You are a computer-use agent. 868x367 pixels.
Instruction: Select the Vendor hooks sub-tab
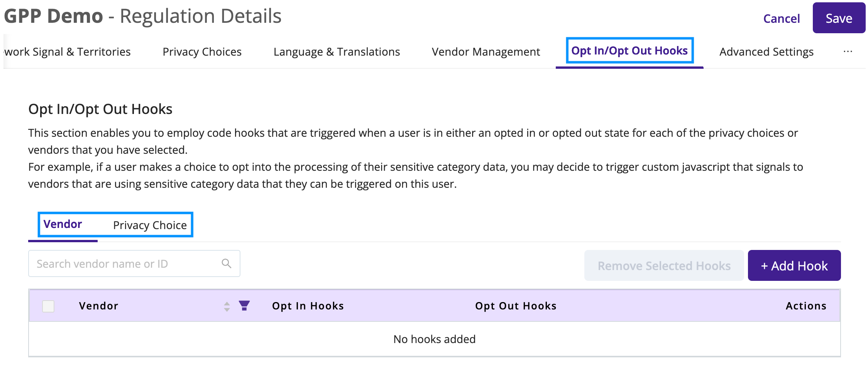coord(63,224)
